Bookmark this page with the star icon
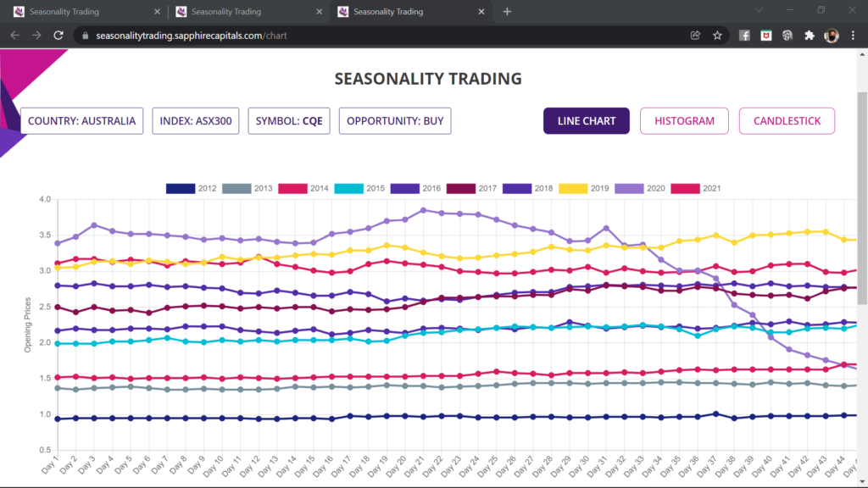Image resolution: width=868 pixels, height=488 pixels. (x=717, y=36)
